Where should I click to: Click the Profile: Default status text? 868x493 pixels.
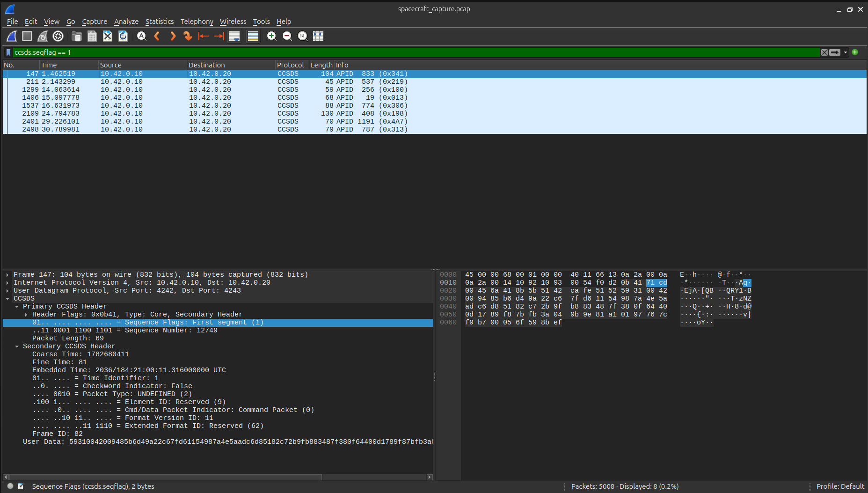click(x=840, y=486)
